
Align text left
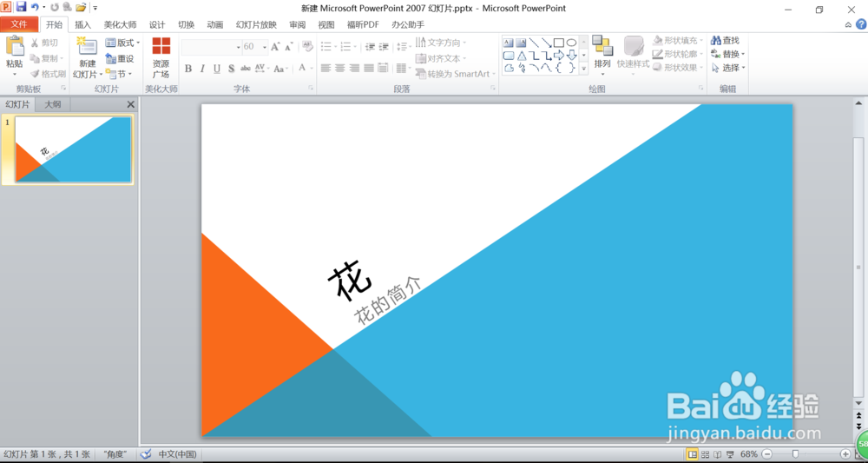(x=325, y=68)
